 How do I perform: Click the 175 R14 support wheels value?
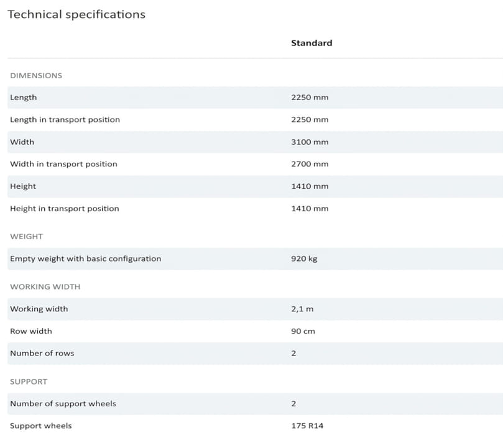coord(307,426)
